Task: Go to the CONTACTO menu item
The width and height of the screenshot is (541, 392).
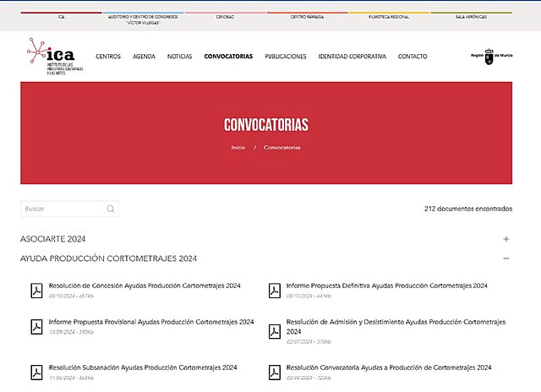Action: tap(413, 57)
